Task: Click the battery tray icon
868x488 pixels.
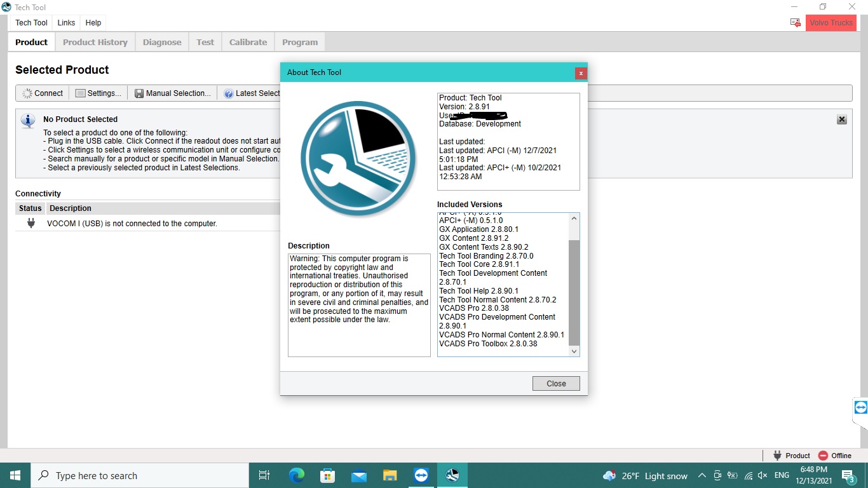Action: pos(733,475)
